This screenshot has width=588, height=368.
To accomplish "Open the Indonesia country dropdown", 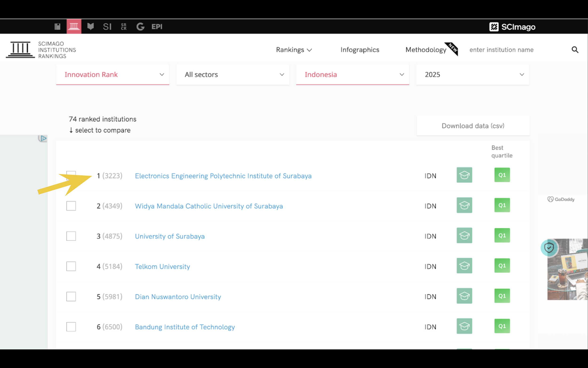I will pyautogui.click(x=352, y=74).
